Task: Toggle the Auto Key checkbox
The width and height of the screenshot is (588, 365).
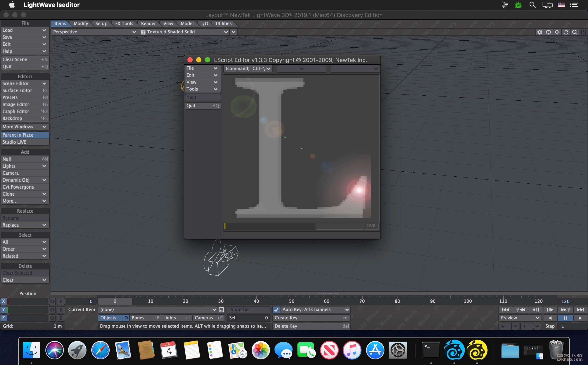Action: [x=276, y=310]
